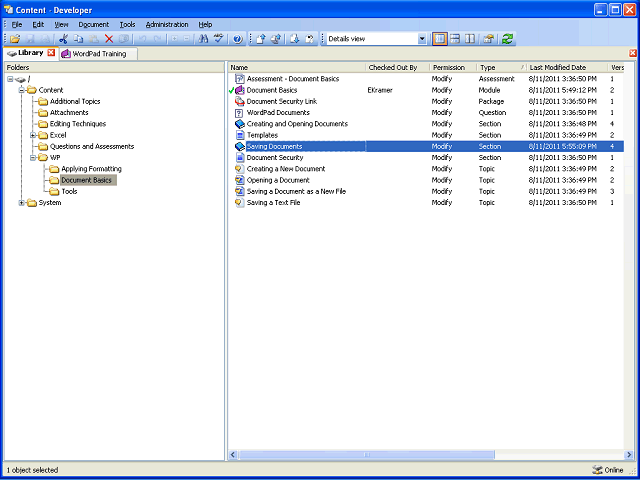Click the Paste clipboard toolbar icon
Screen dimensions: 640x480
tap(93, 39)
